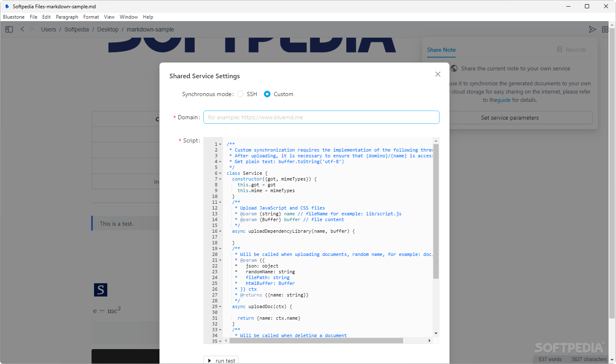Click the run test button

(x=221, y=360)
